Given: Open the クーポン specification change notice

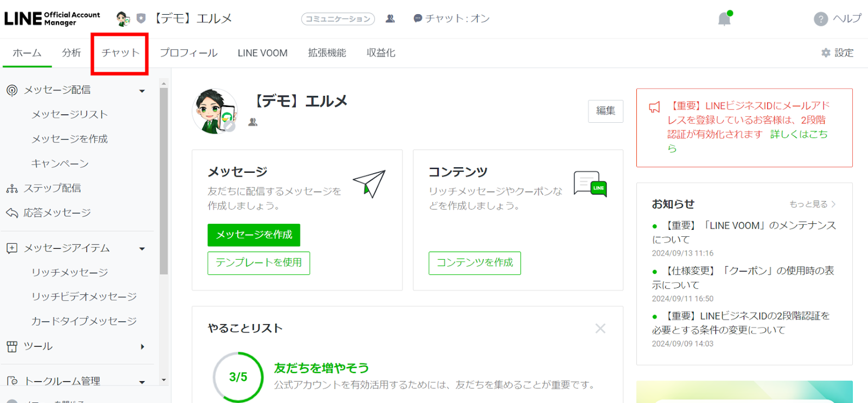Looking at the screenshot, I should click(x=743, y=278).
